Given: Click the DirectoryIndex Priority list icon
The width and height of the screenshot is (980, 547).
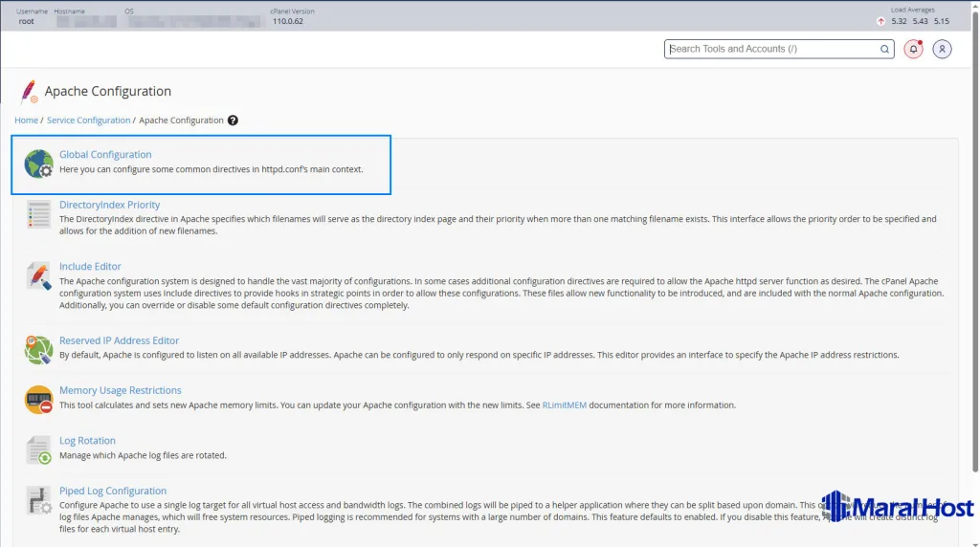Looking at the screenshot, I should (x=38, y=214).
